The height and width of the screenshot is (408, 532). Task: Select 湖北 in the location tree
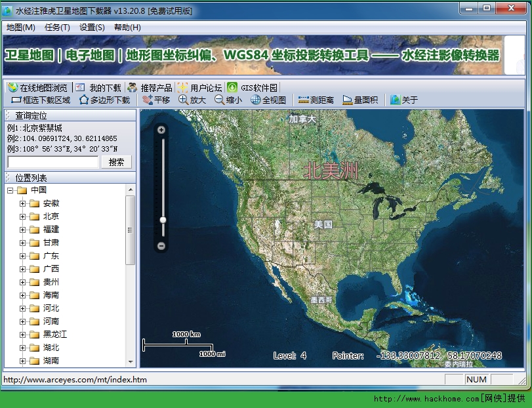(51, 348)
